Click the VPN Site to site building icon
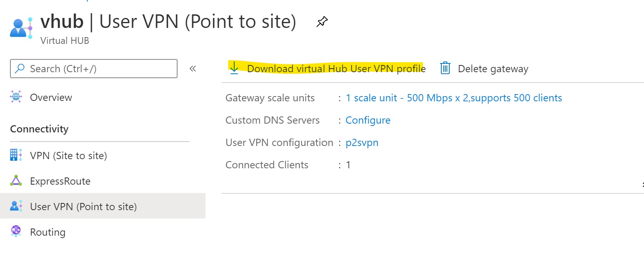This screenshot has width=644, height=256. click(16, 155)
